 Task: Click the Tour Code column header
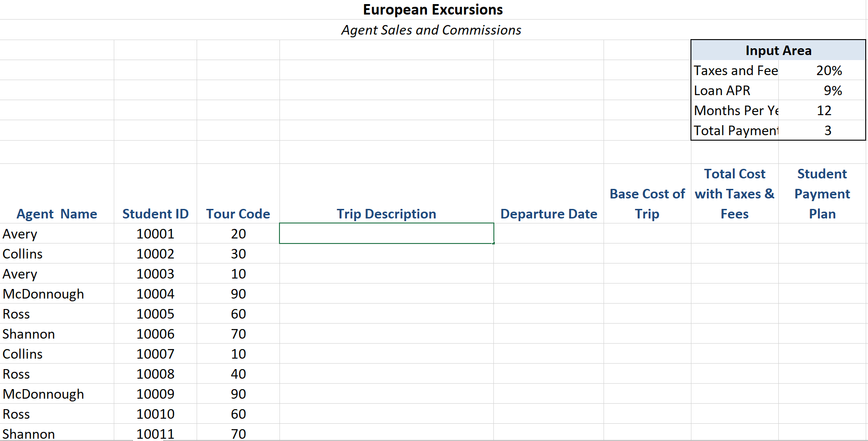[238, 213]
